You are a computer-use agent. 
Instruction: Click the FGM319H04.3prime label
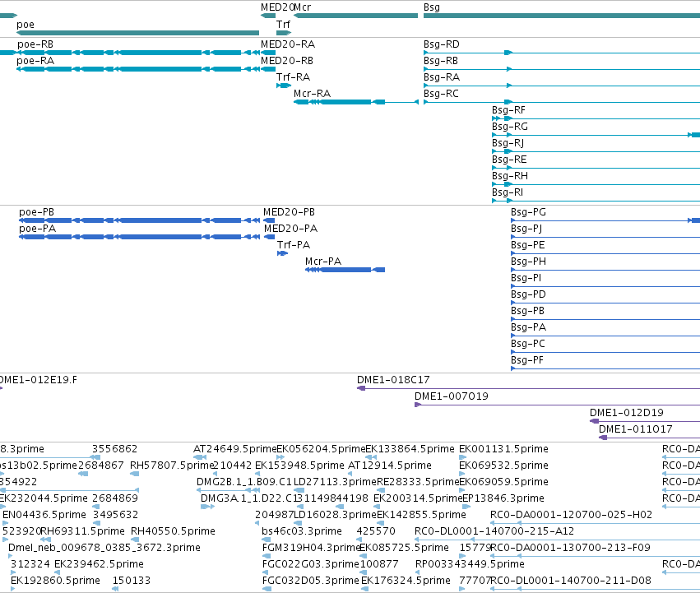[311, 548]
